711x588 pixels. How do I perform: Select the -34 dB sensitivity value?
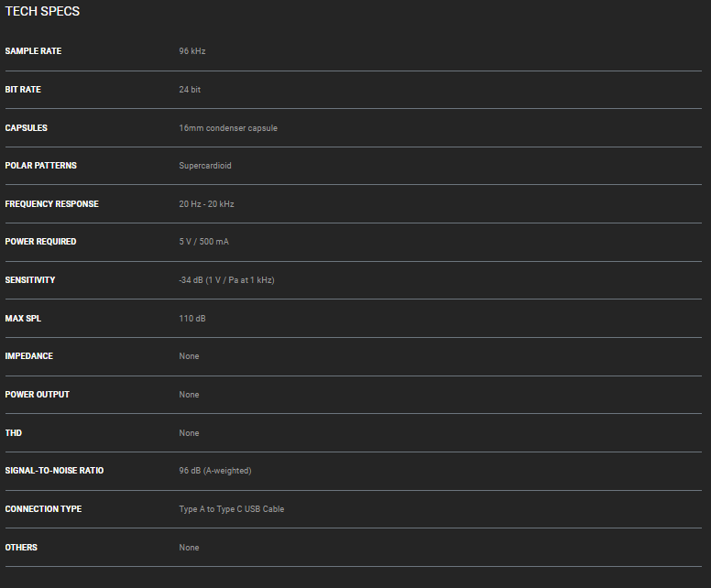226,280
